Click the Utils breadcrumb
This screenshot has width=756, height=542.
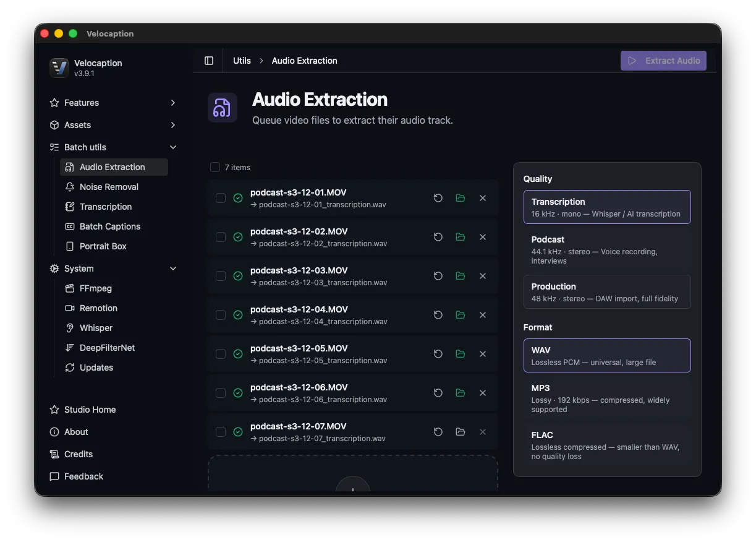pos(242,61)
